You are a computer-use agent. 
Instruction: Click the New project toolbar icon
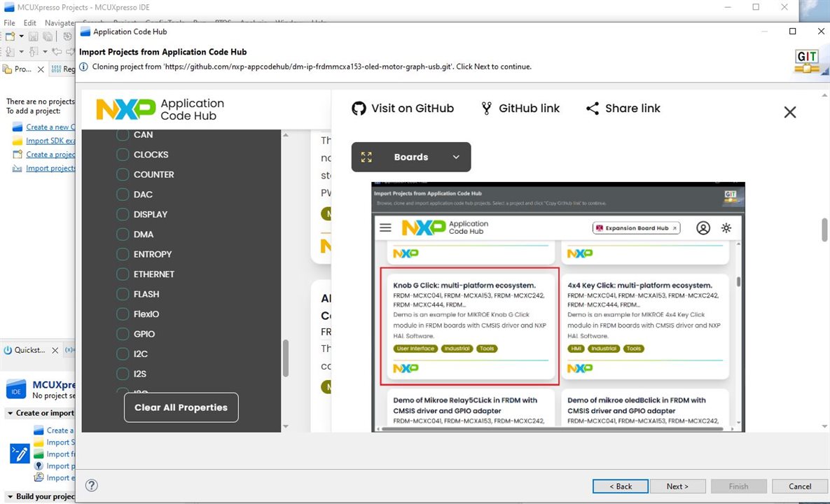click(x=10, y=36)
